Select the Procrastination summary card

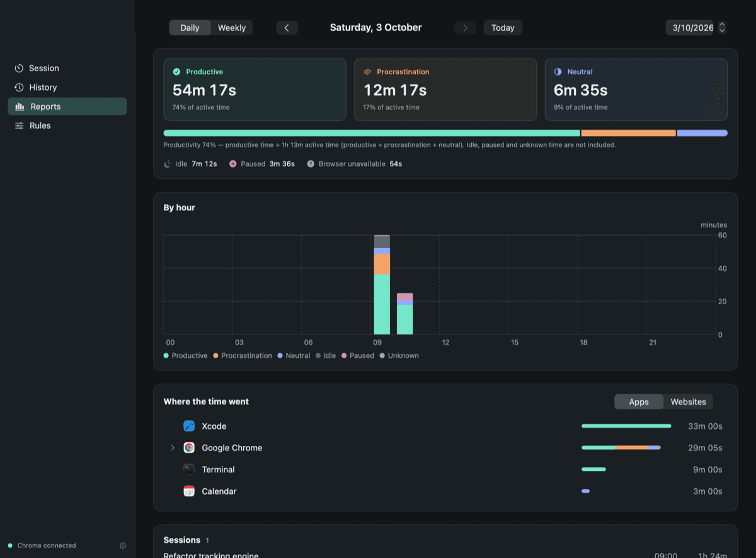[x=445, y=89]
